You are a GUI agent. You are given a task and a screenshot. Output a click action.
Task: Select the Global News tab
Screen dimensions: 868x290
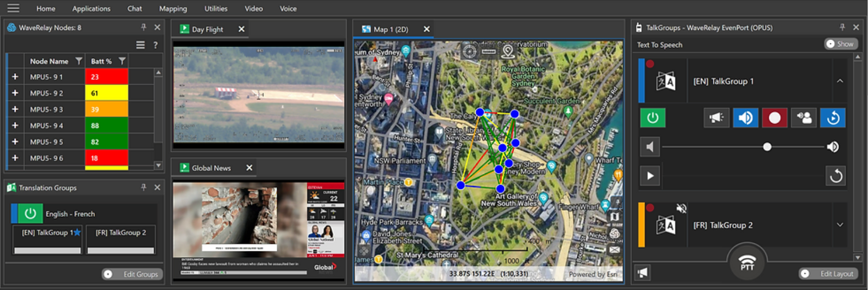click(211, 168)
